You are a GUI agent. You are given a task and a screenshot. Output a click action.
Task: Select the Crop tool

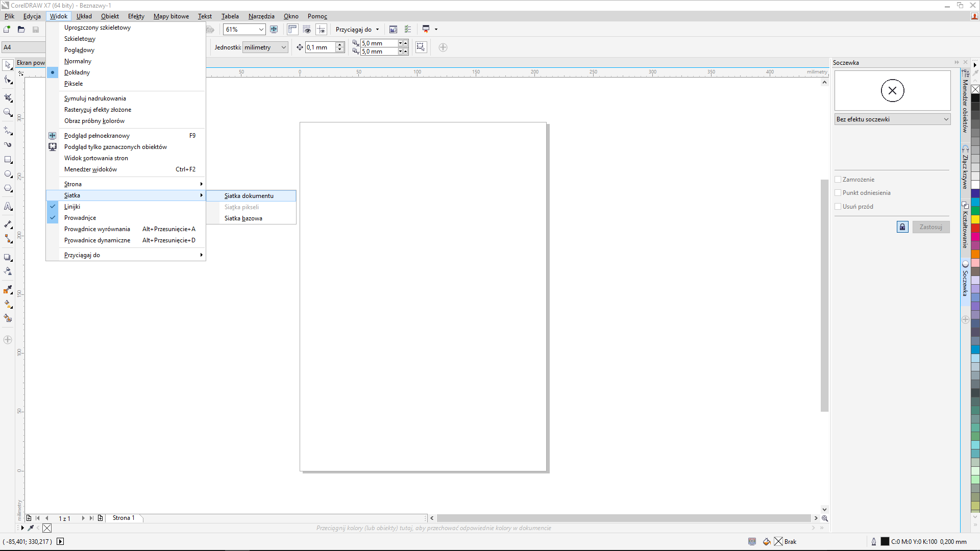point(8,97)
